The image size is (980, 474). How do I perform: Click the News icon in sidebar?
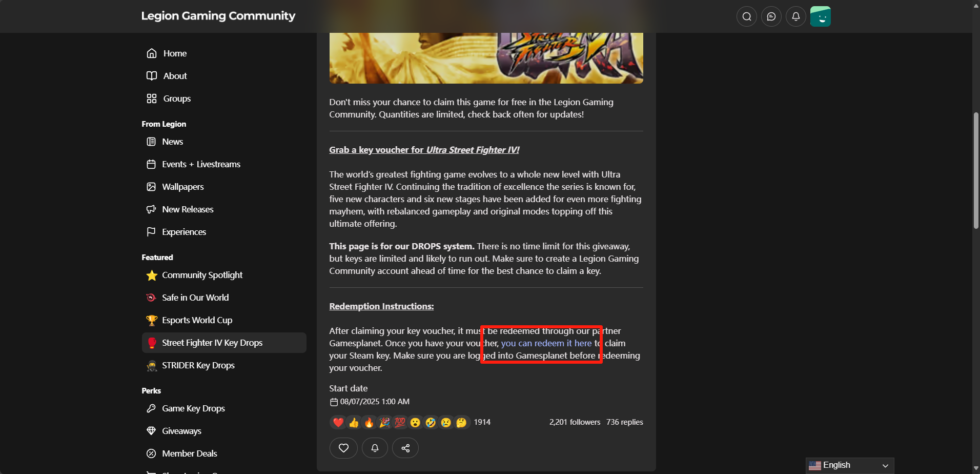click(x=151, y=142)
